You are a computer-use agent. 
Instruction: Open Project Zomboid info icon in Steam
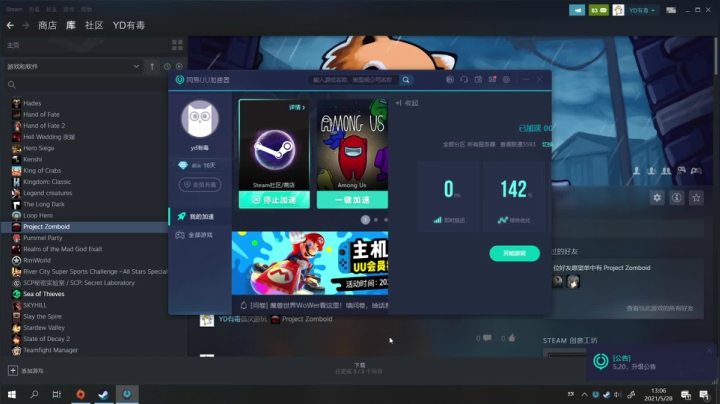(x=676, y=198)
